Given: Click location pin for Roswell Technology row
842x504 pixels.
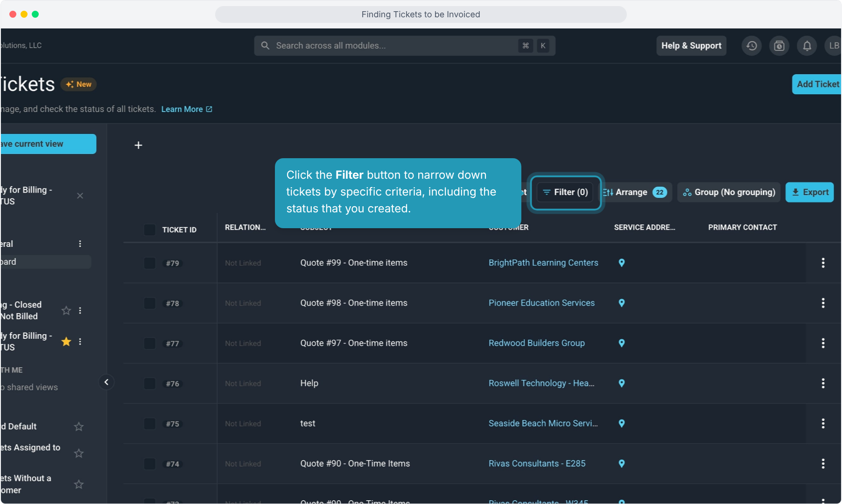Looking at the screenshot, I should point(622,383).
